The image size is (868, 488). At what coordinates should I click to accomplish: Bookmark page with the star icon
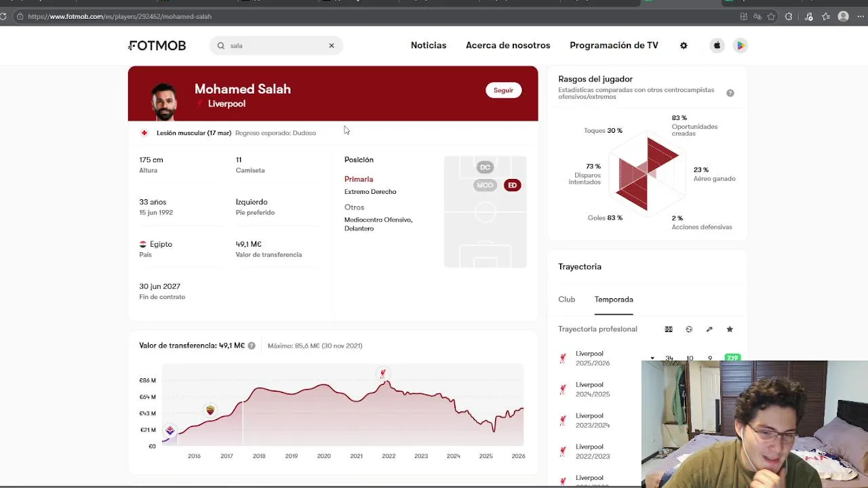point(771,16)
